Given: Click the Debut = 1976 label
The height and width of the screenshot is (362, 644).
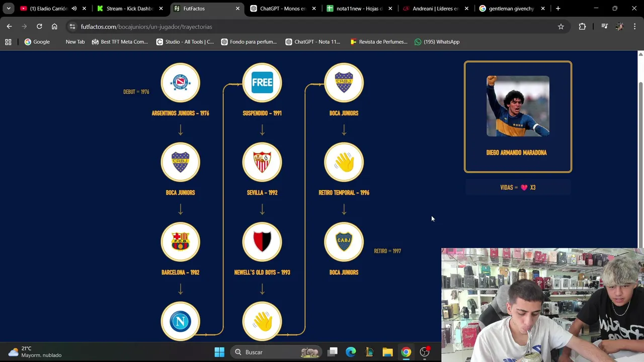Looking at the screenshot, I should (136, 92).
